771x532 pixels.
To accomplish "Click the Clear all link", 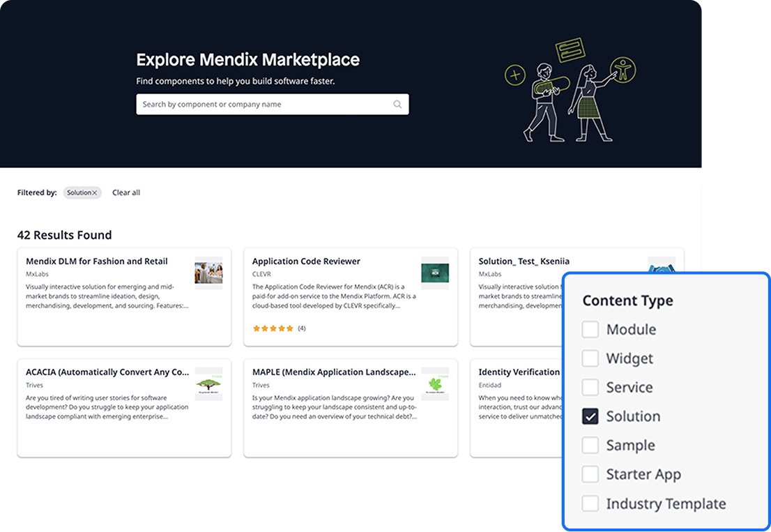I will tap(126, 193).
